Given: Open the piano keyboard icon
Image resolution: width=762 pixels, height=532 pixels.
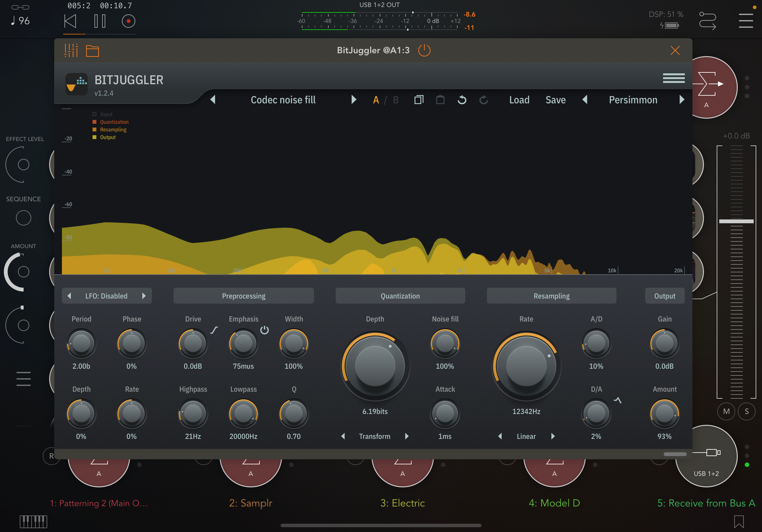Looking at the screenshot, I should [x=33, y=521].
